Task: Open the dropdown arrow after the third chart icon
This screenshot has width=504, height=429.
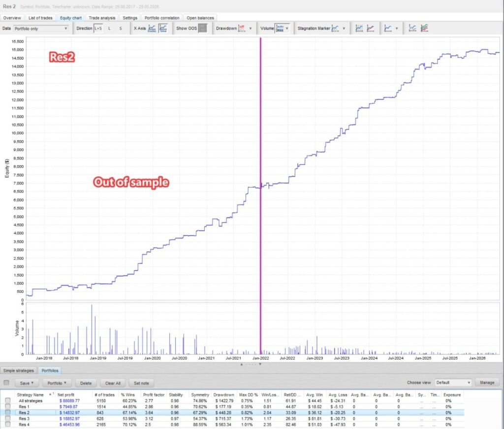Action: 397,29
